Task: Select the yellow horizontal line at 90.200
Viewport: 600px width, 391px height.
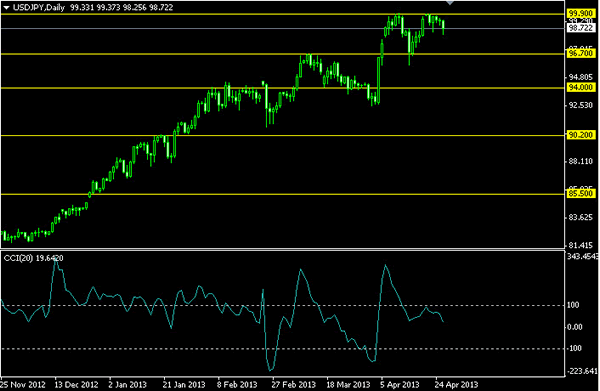Action: tap(282, 135)
